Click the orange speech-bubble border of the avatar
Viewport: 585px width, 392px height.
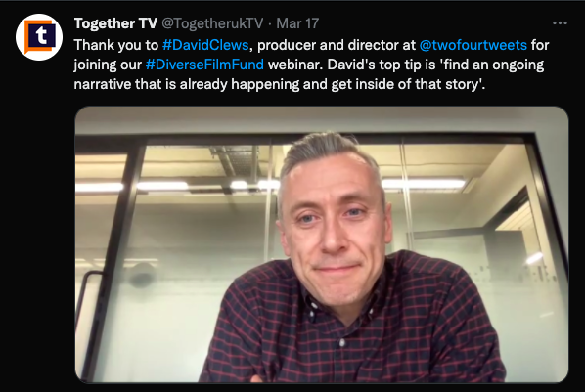pyautogui.click(x=26, y=37)
